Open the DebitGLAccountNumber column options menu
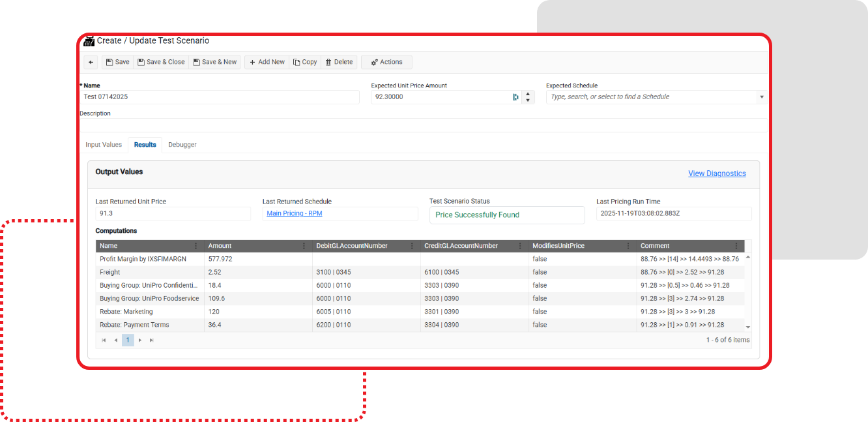868x422 pixels. (412, 247)
